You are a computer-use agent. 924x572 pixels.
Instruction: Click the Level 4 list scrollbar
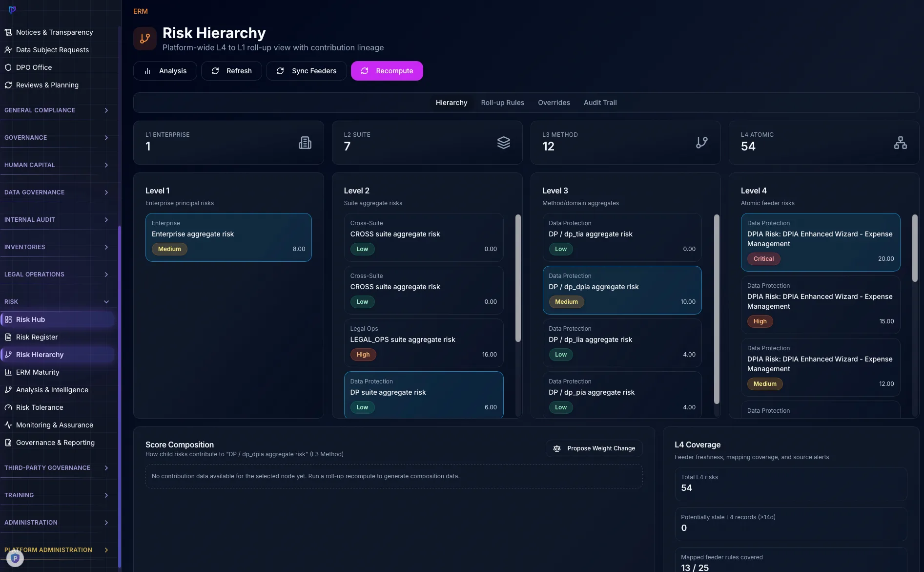pyautogui.click(x=915, y=248)
